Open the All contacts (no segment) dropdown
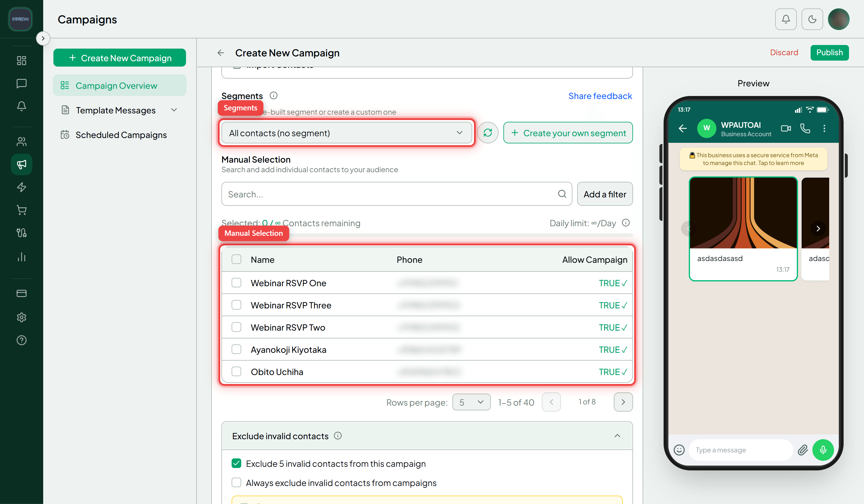This screenshot has height=504, width=864. click(x=346, y=133)
